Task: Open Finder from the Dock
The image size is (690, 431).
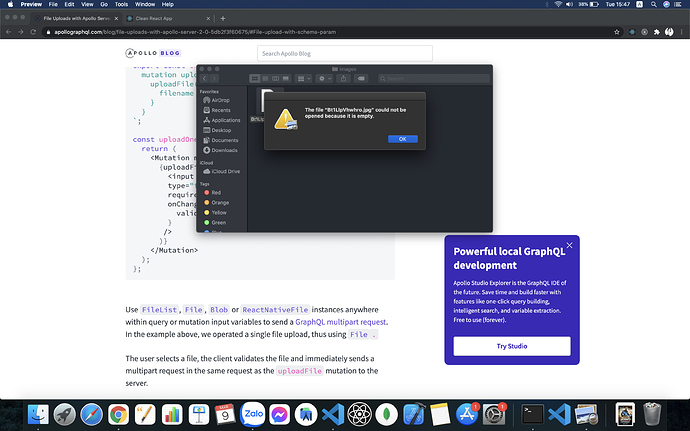Action: coord(38,414)
